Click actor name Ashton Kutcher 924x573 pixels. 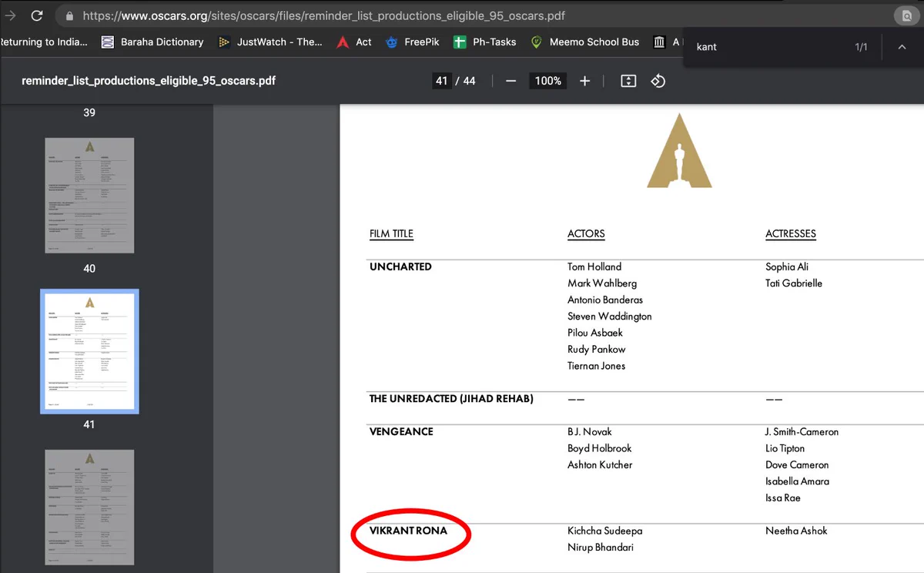[x=600, y=465]
